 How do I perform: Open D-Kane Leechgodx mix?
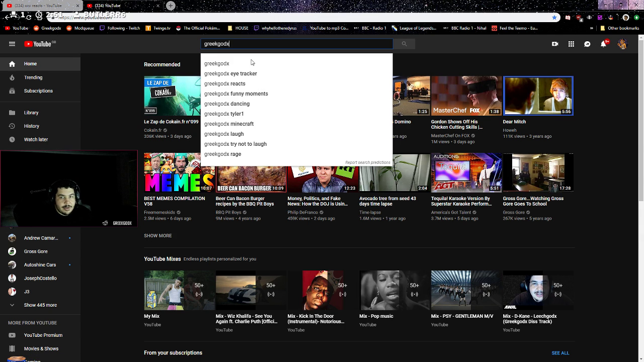538,290
